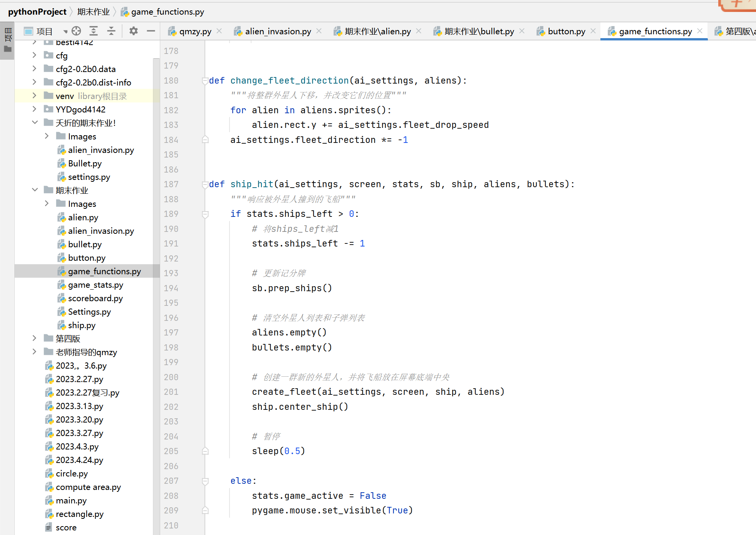
Task: Collapse the 期末作业 folder in tree
Action: [x=34, y=190]
